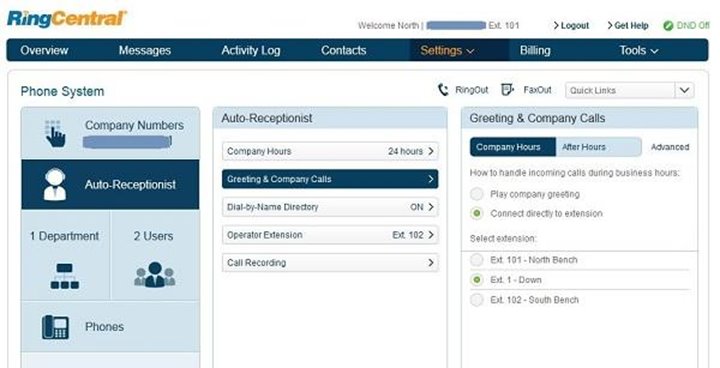Click the RingOut phone icon
720x368 pixels.
point(443,90)
